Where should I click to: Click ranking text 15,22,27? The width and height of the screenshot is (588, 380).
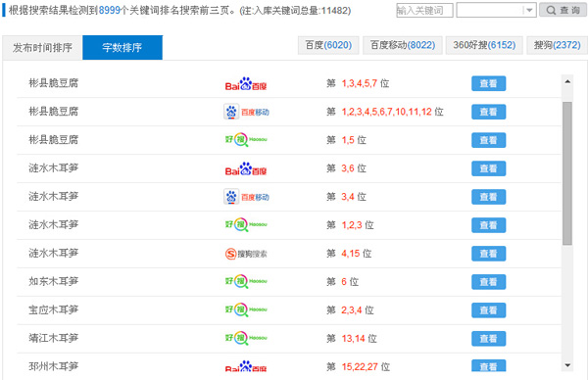pyautogui.click(x=360, y=367)
